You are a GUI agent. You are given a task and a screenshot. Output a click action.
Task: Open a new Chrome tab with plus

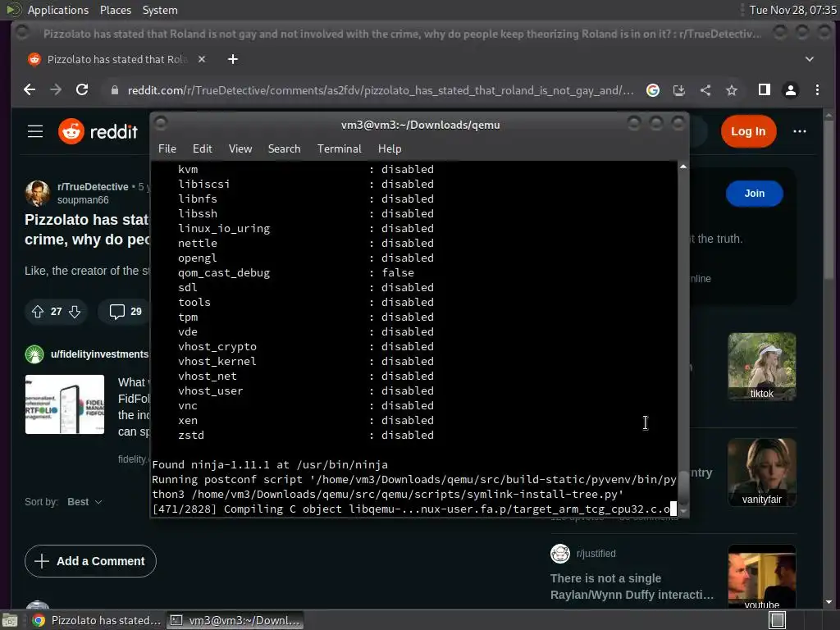[x=232, y=59]
